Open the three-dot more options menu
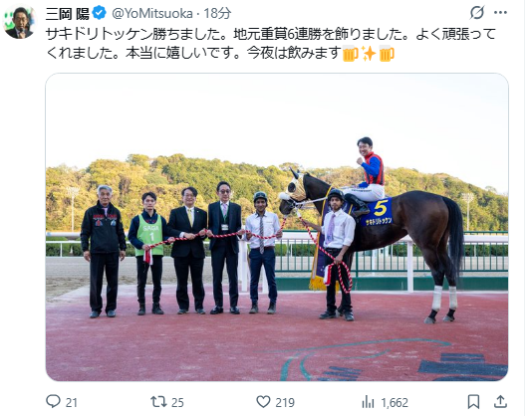This screenshot has height=416, width=532. point(500,13)
